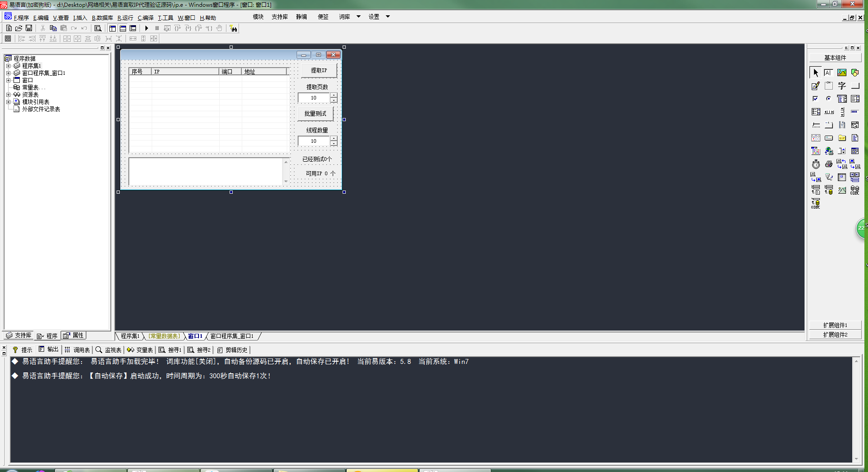Expand the 窗口 tree node

pos(8,80)
